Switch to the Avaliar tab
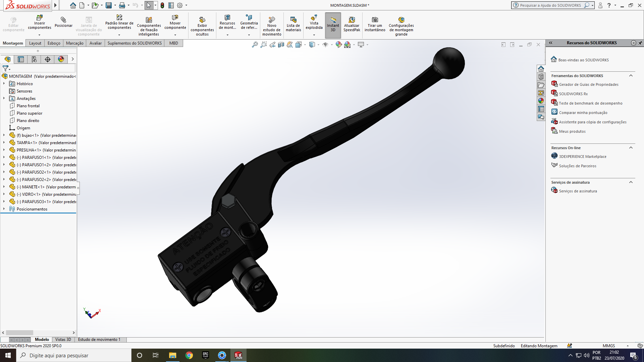Image resolution: width=644 pixels, height=362 pixels. coord(95,43)
